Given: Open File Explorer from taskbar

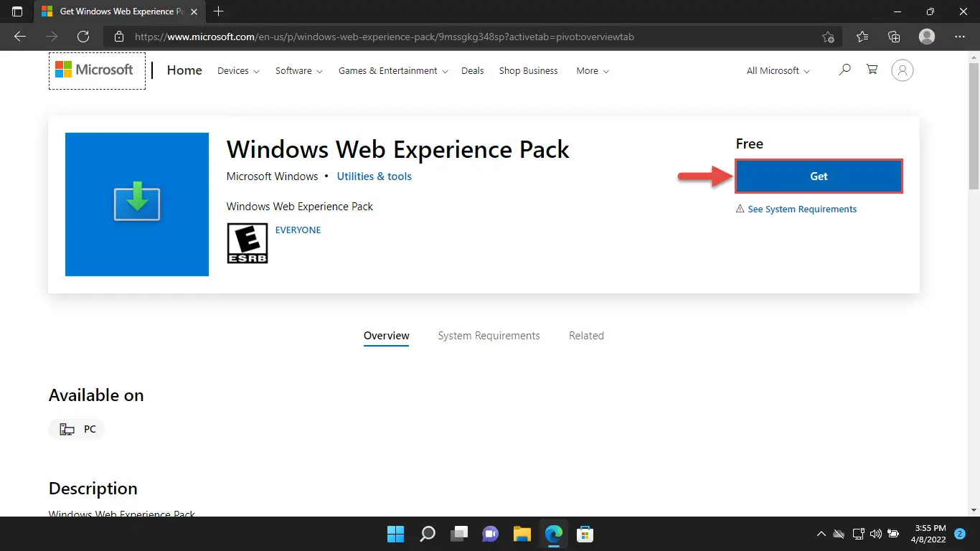Looking at the screenshot, I should 522,534.
